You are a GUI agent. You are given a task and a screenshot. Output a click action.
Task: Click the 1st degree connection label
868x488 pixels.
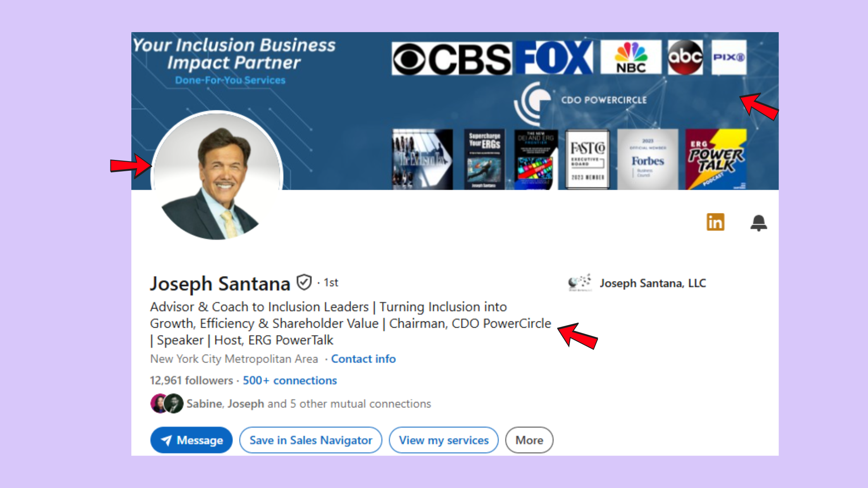tap(331, 283)
